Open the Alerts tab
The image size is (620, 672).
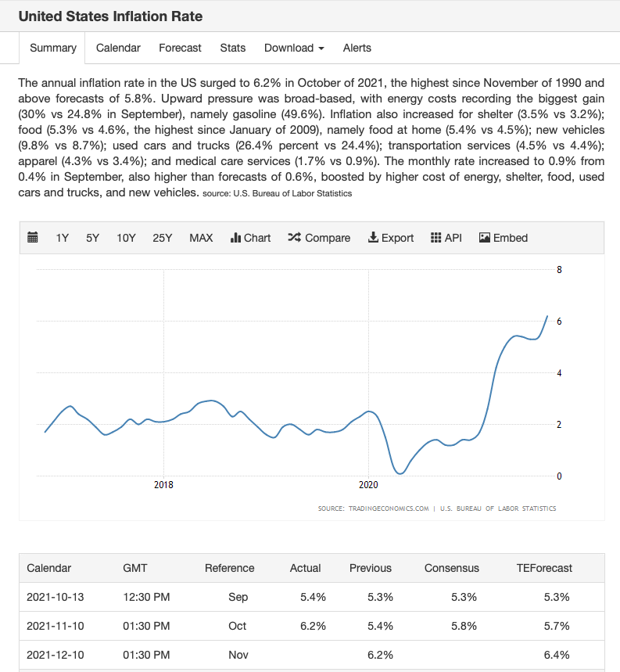(x=357, y=48)
